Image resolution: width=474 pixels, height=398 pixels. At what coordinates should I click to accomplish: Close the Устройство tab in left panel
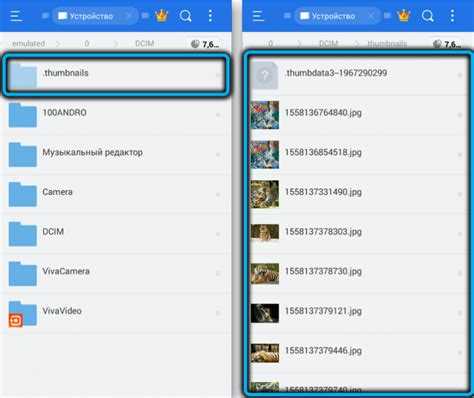coord(129,16)
